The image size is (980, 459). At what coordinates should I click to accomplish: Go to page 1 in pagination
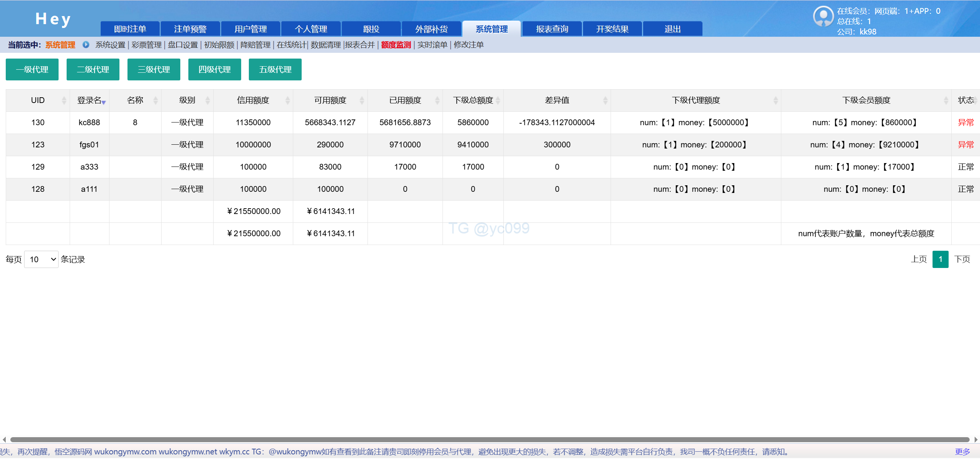tap(940, 260)
